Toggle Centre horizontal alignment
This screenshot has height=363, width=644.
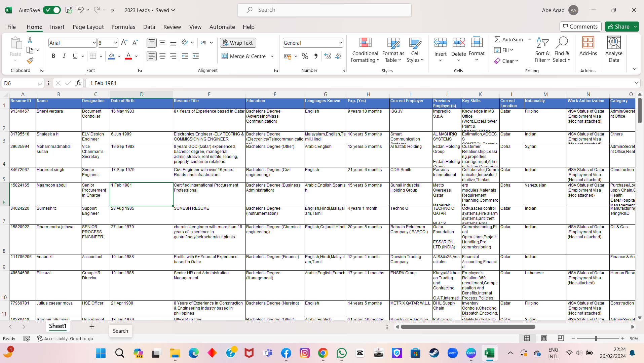pos(162,56)
